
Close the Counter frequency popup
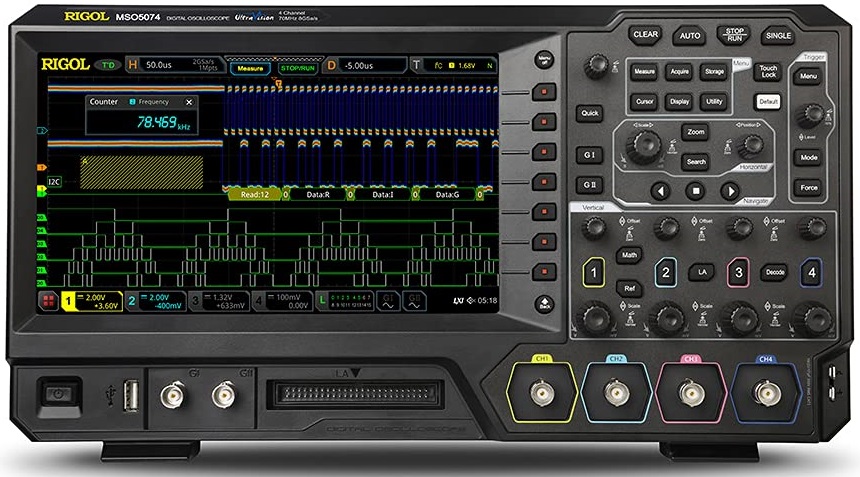pyautogui.click(x=188, y=102)
